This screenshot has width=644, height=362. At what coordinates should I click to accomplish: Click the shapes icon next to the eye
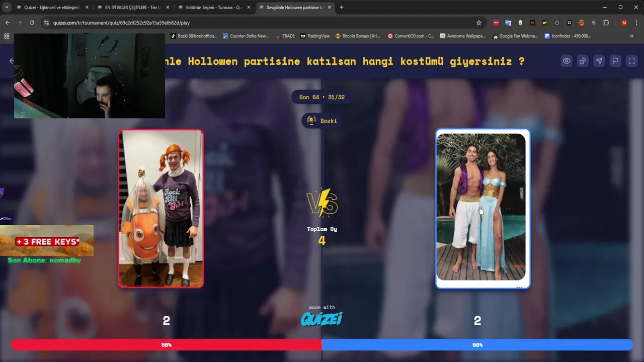(x=583, y=61)
